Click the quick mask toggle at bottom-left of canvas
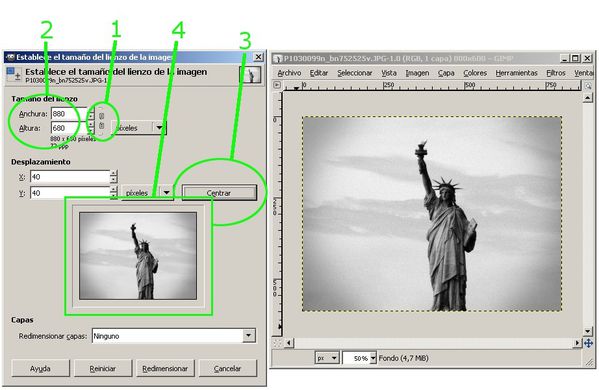Image resolution: width=599 pixels, height=390 pixels. (x=278, y=343)
